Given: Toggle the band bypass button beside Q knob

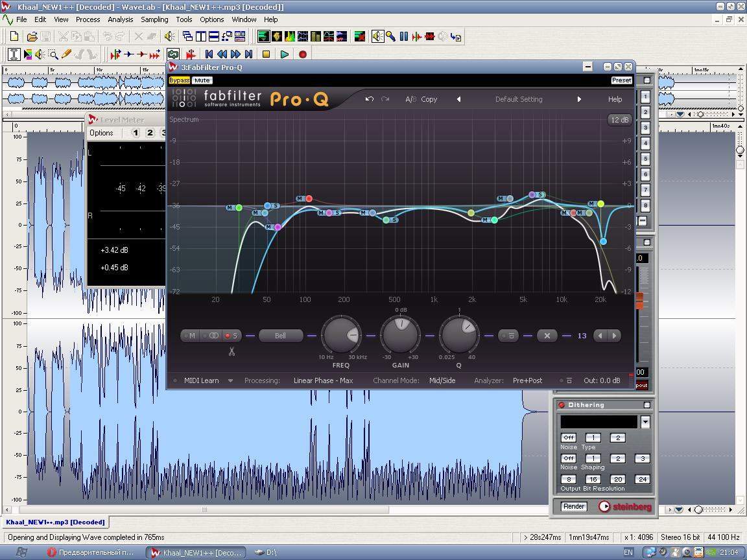Looking at the screenshot, I should (x=508, y=336).
